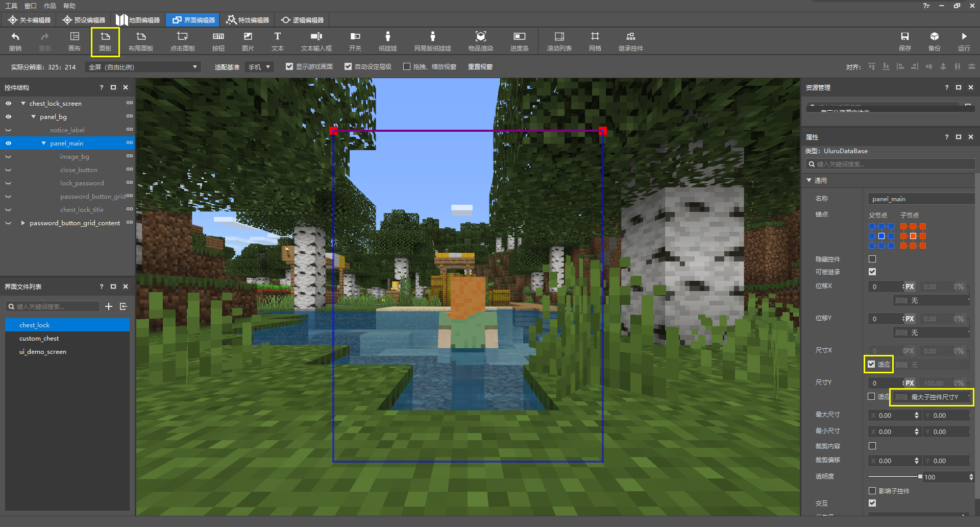Adjust 透明度 opacity slider handle

click(x=920, y=476)
